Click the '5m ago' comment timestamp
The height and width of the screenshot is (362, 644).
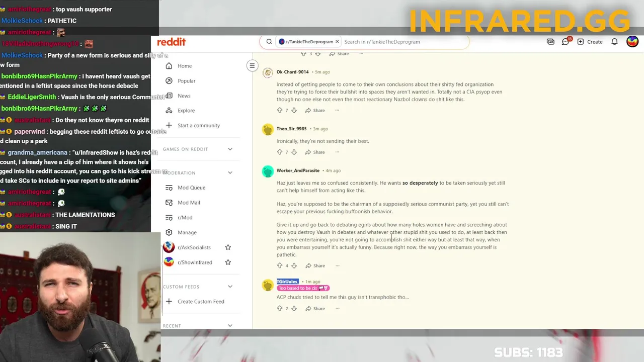(x=323, y=72)
